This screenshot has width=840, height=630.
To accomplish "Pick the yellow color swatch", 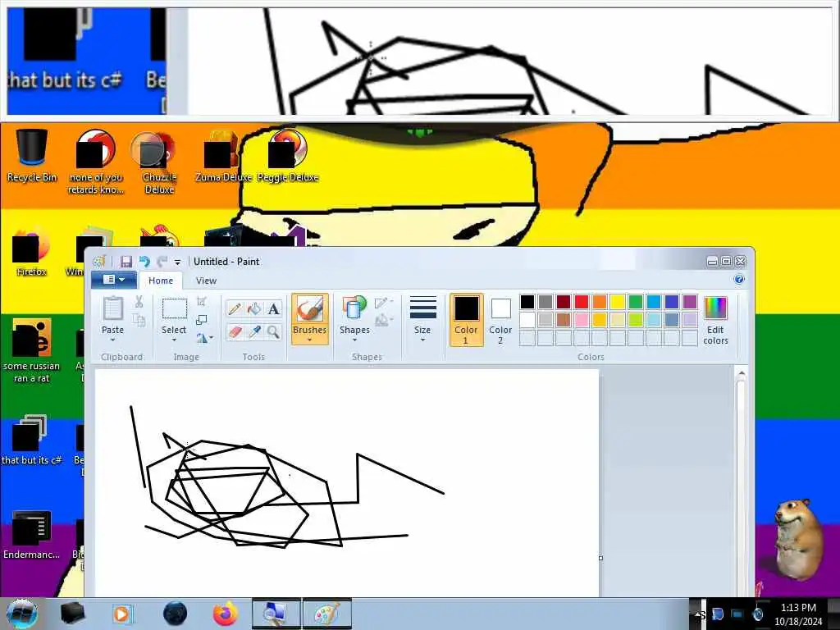I will 618,302.
